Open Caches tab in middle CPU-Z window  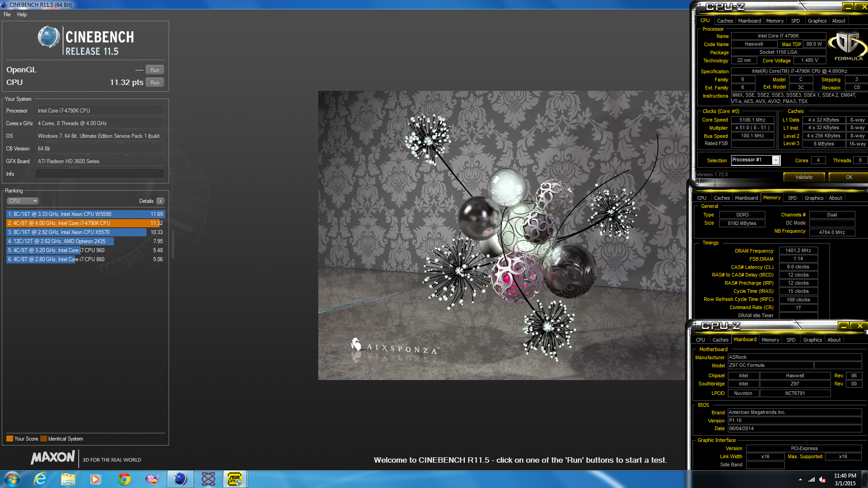click(x=722, y=198)
